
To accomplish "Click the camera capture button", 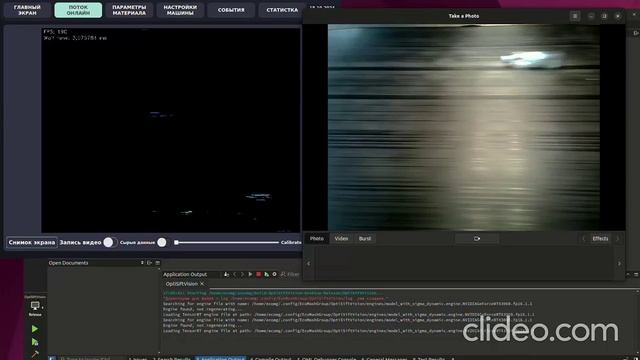I will point(477,238).
